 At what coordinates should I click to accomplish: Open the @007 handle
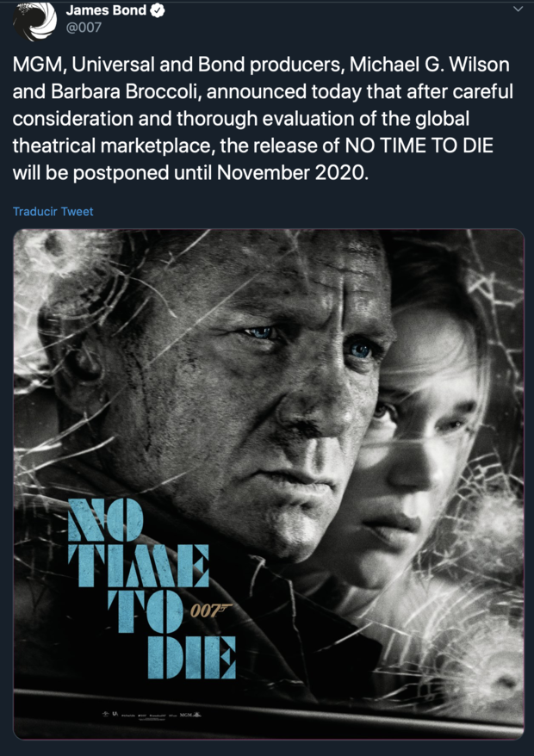click(84, 29)
